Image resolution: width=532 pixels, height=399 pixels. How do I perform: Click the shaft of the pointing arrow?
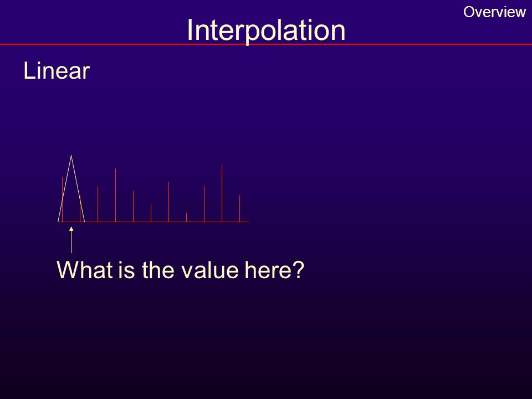(x=71, y=242)
